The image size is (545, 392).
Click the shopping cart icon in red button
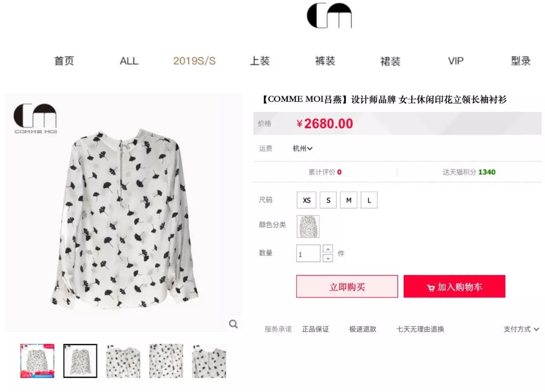[x=430, y=288]
